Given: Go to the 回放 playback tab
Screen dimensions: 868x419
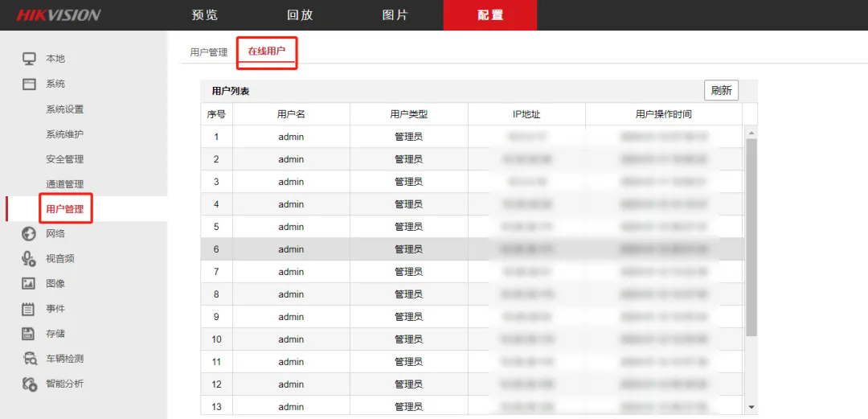Looking at the screenshot, I should tap(300, 15).
